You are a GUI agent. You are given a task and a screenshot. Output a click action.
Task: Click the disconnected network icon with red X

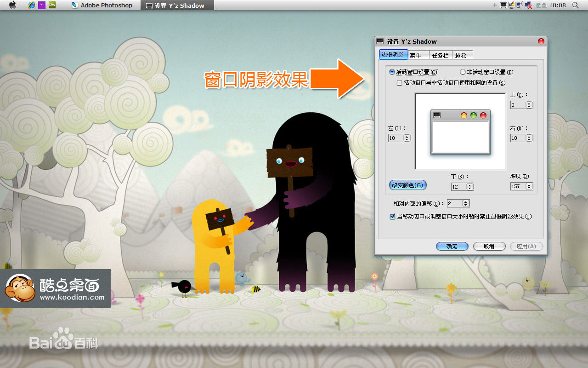click(x=528, y=5)
